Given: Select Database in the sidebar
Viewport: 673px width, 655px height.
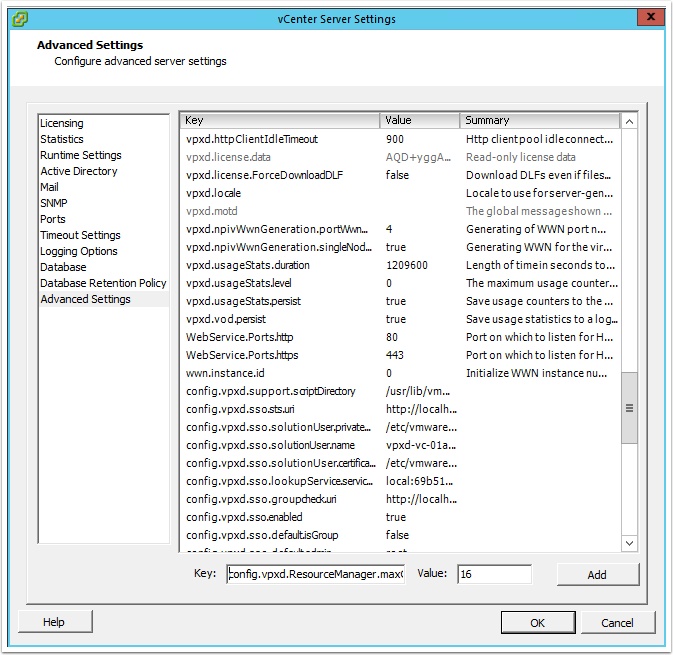Looking at the screenshot, I should [63, 267].
